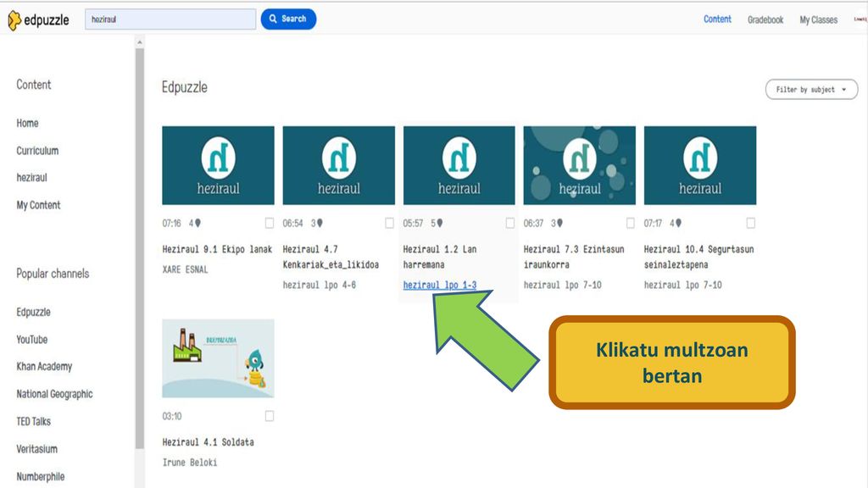Go to the Gradebook tab
This screenshot has width=868, height=488.
765,20
